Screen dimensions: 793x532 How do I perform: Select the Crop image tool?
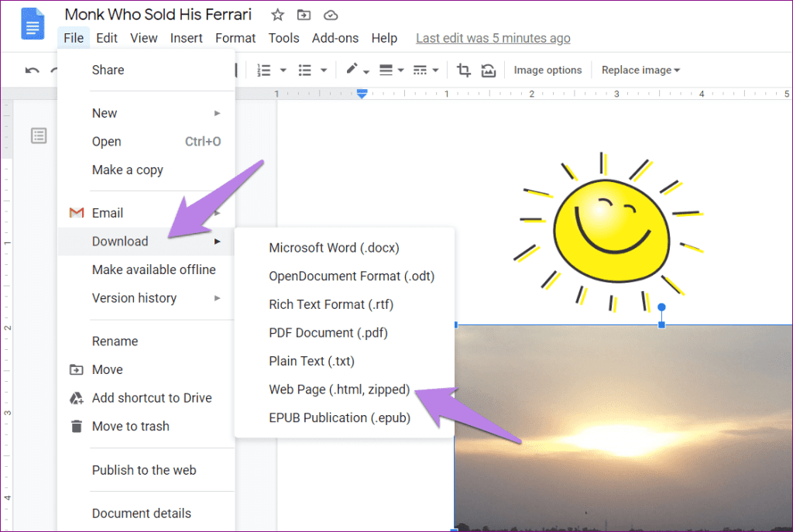tap(463, 70)
